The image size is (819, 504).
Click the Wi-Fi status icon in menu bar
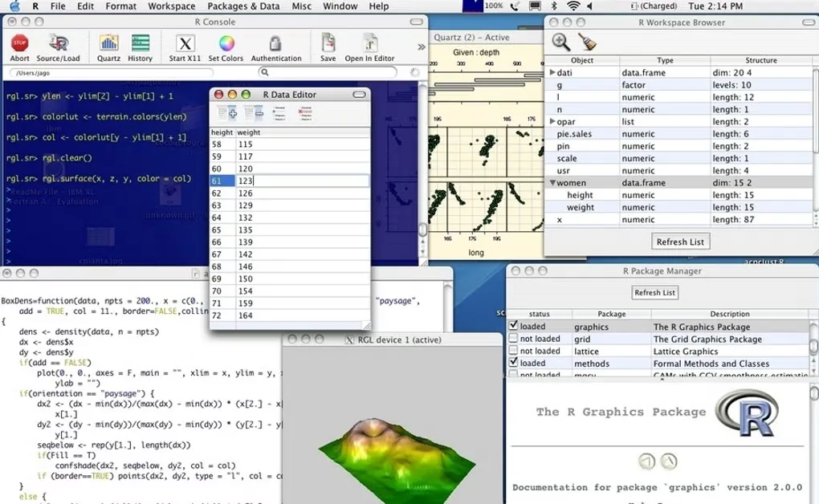573,6
